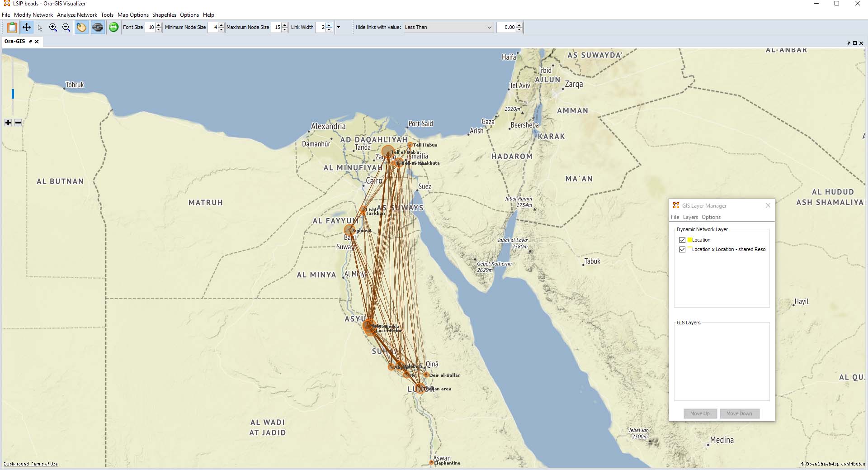Click the zoom out magnifier icon

click(x=66, y=27)
